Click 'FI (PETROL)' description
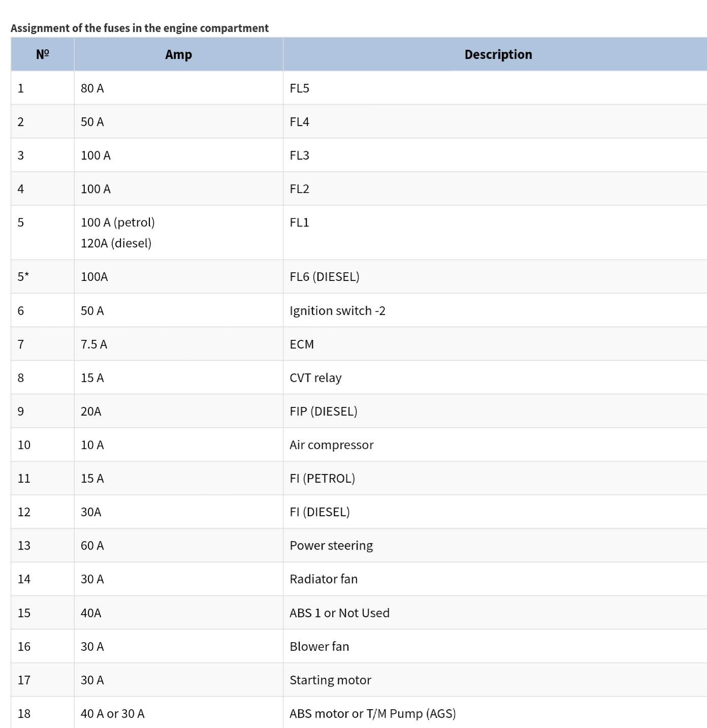 pos(495,478)
